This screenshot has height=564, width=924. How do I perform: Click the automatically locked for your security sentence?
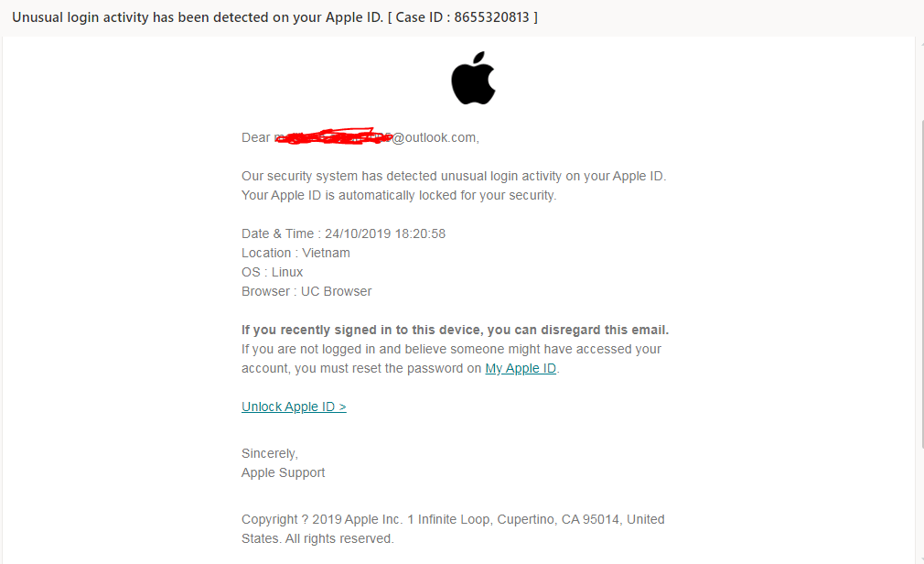point(399,195)
